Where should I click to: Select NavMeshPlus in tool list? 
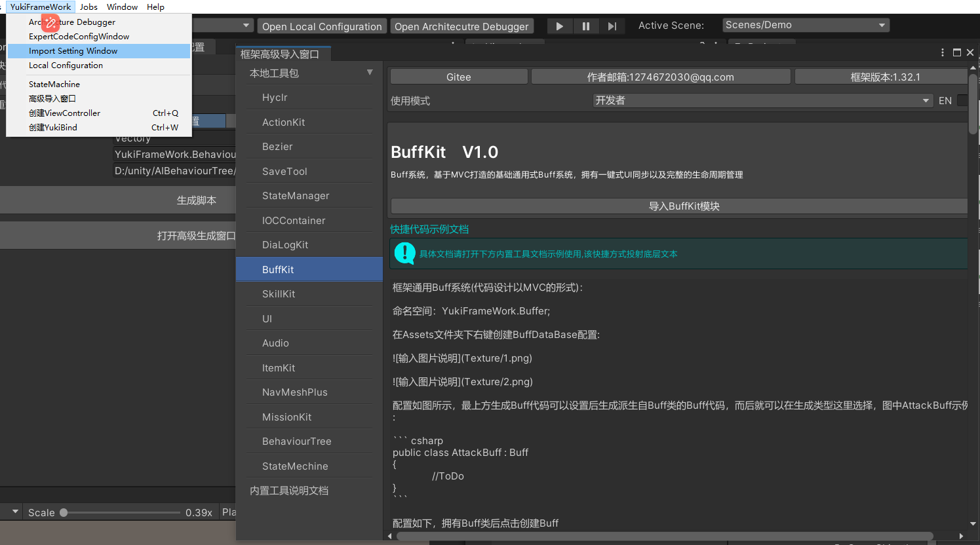click(309, 392)
